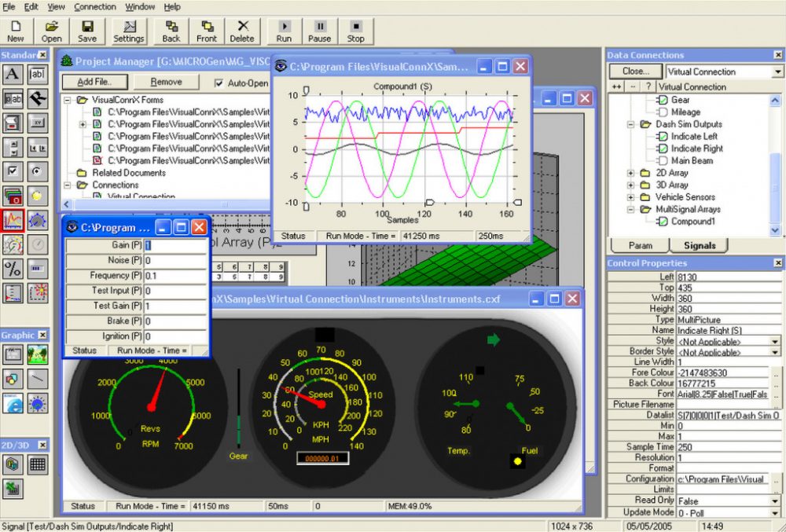
Task: Stop the running simulation via toolbar
Action: pos(355,31)
